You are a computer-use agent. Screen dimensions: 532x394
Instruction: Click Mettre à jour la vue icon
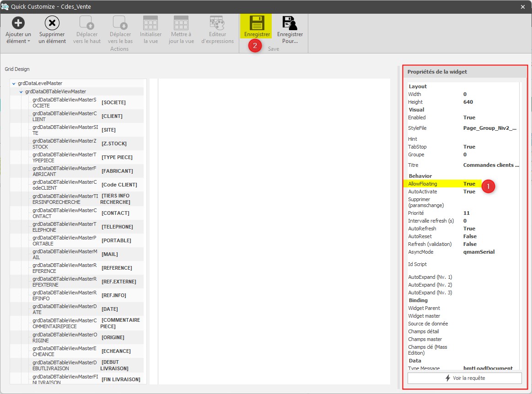[x=181, y=23]
